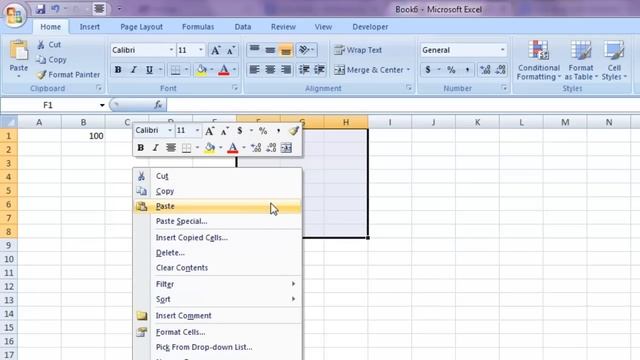Image resolution: width=640 pixels, height=360 pixels.
Task: Apply percent style in ribbon
Action: pyautogui.click(x=451, y=70)
